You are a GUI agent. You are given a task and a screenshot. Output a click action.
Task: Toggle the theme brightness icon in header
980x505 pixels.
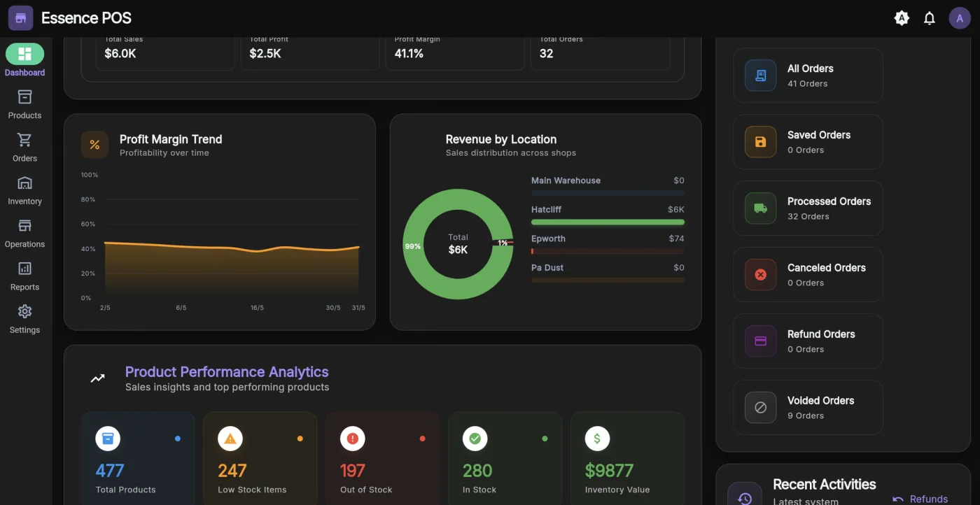pos(902,18)
